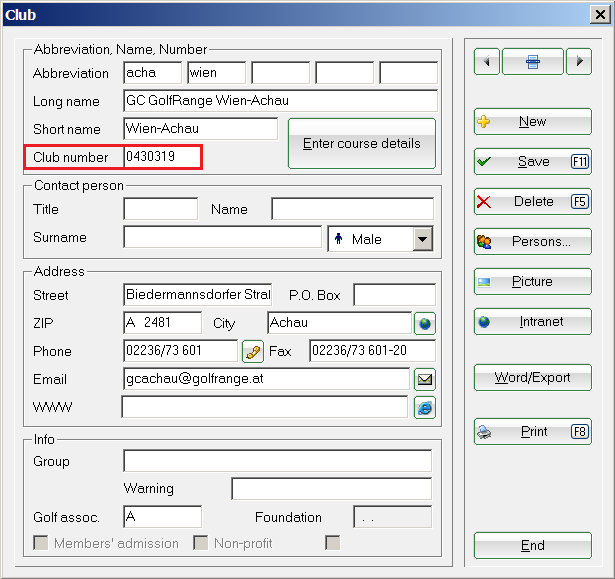
Task: Focus the WWW address field
Action: 265,407
